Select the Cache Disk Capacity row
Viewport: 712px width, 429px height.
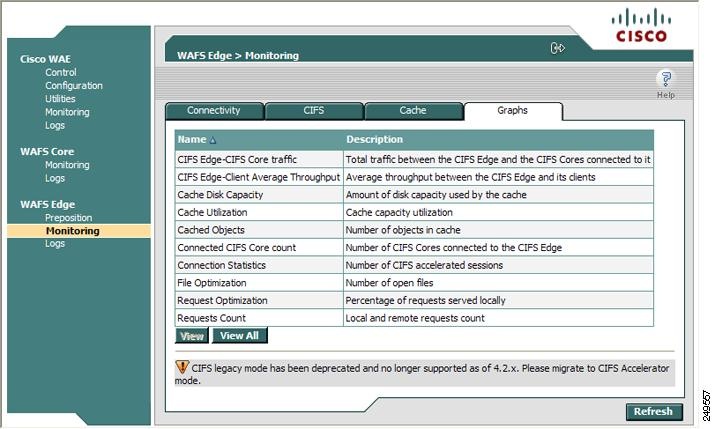(414, 195)
